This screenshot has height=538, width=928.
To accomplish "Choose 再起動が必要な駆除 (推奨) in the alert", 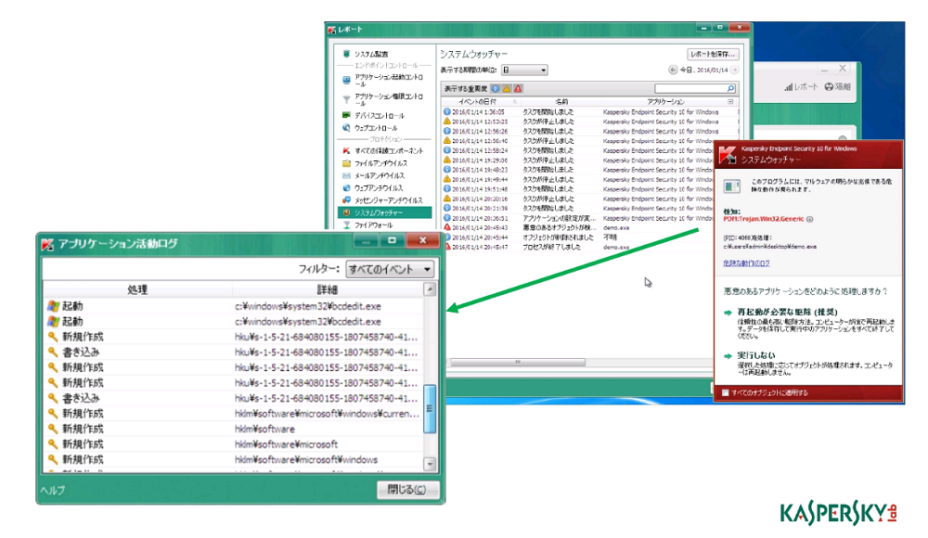I will (787, 312).
